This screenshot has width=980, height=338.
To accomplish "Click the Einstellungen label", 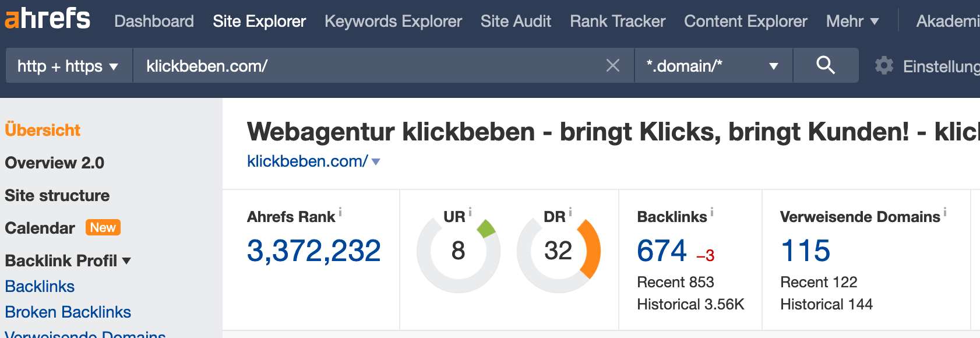I will pos(941,66).
